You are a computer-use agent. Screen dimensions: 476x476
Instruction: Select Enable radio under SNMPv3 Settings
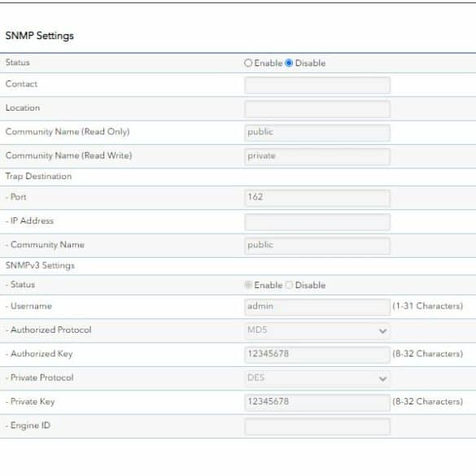pyautogui.click(x=248, y=285)
